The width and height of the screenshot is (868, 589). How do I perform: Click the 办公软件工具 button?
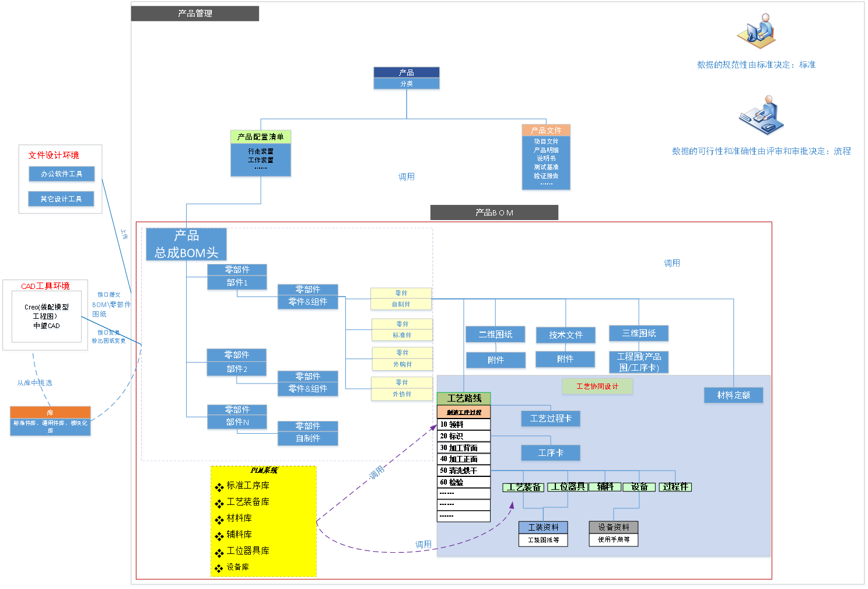(61, 174)
